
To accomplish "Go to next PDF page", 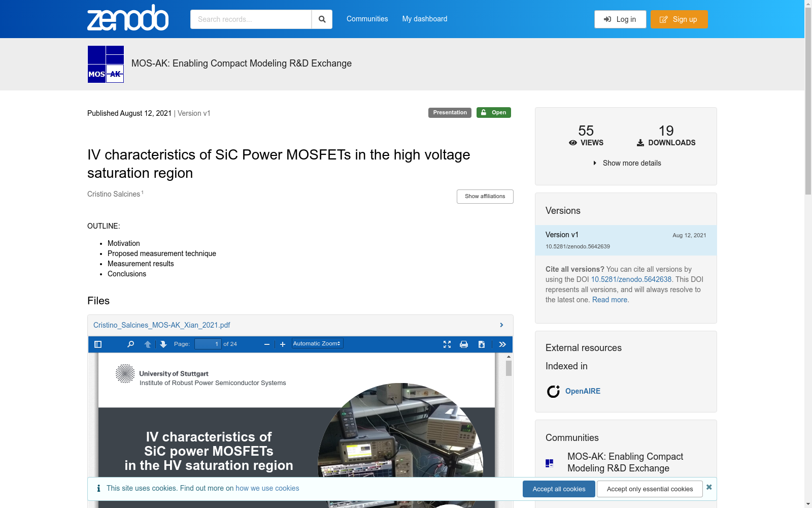I will tap(163, 344).
